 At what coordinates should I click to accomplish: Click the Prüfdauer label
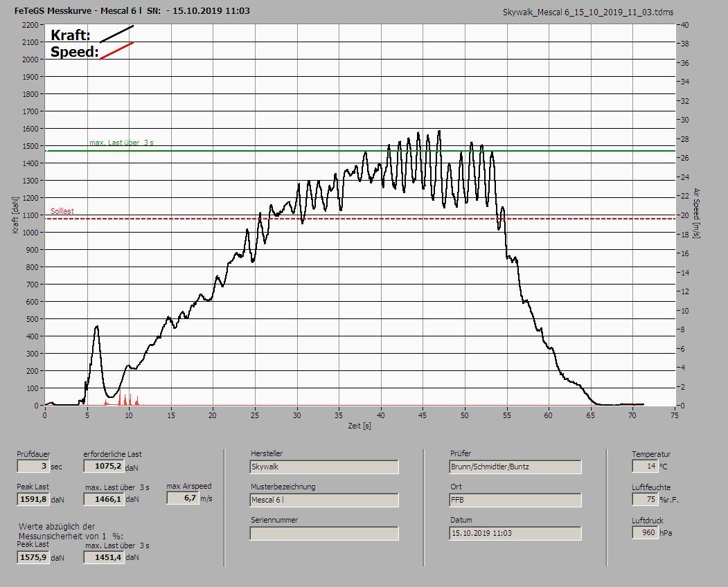tap(33, 454)
